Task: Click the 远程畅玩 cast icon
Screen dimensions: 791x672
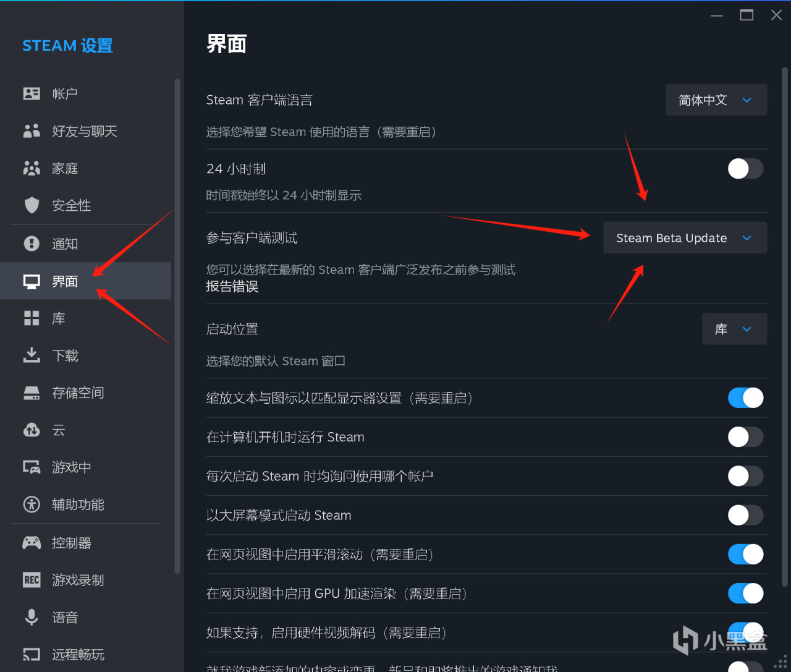Action: (x=32, y=654)
